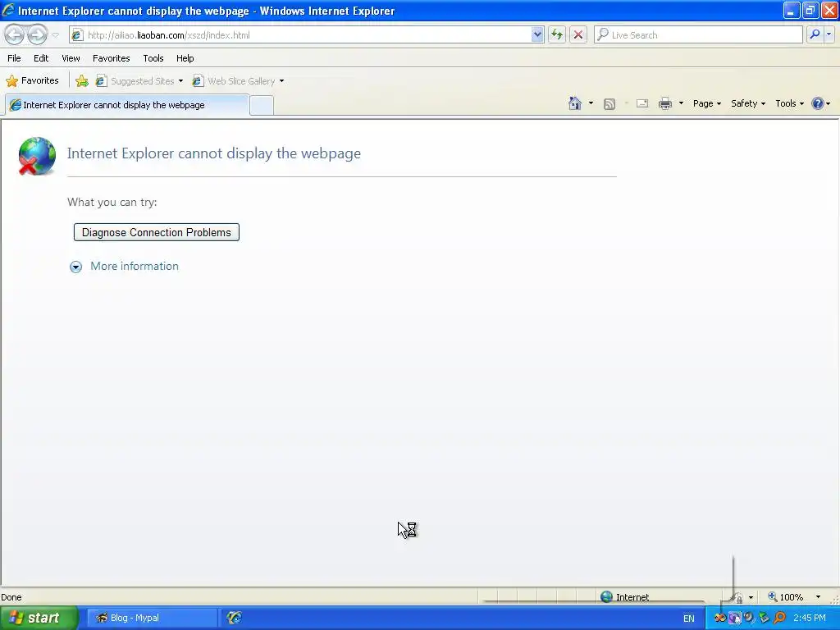This screenshot has width=840, height=630.
Task: Open the Tools menu in menu bar
Action: 153,58
